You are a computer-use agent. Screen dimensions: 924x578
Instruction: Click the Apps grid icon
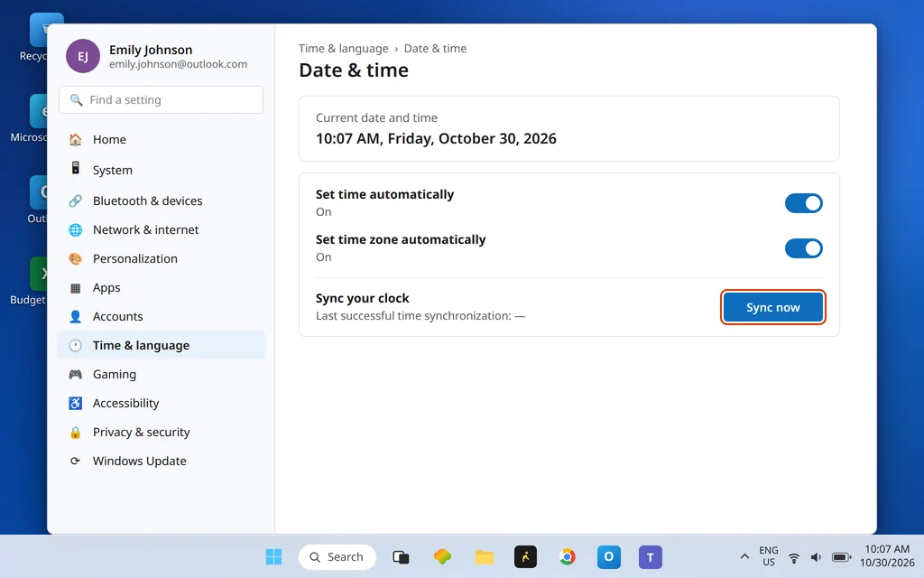click(x=76, y=288)
